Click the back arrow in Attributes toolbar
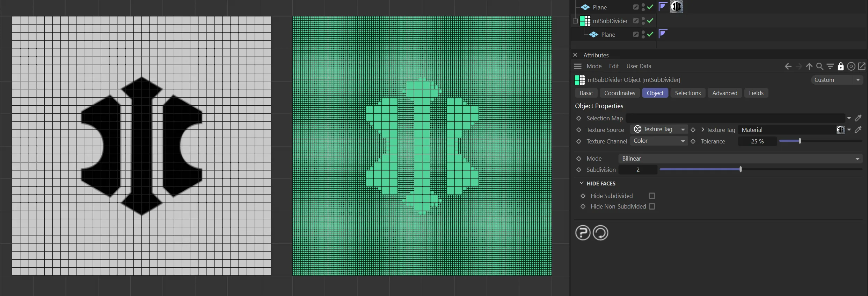The width and height of the screenshot is (868, 296). click(x=788, y=66)
